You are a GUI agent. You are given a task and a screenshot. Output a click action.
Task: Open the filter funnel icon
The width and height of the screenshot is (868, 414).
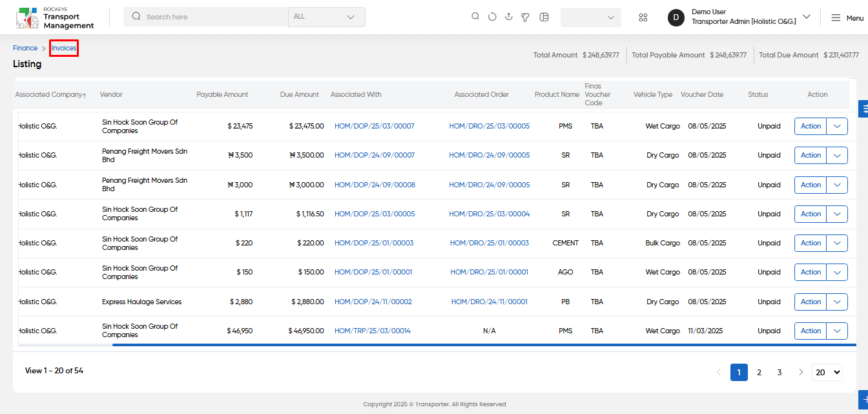click(x=526, y=17)
